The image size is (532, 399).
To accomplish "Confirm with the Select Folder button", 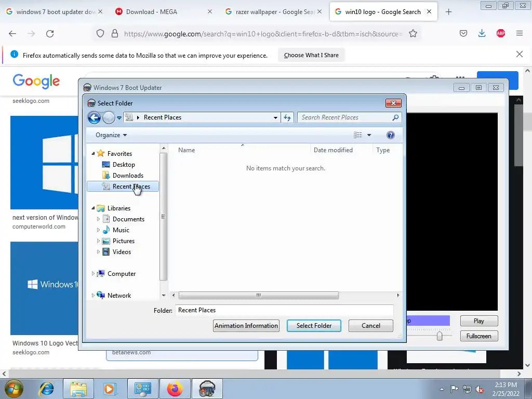I will pyautogui.click(x=314, y=326).
